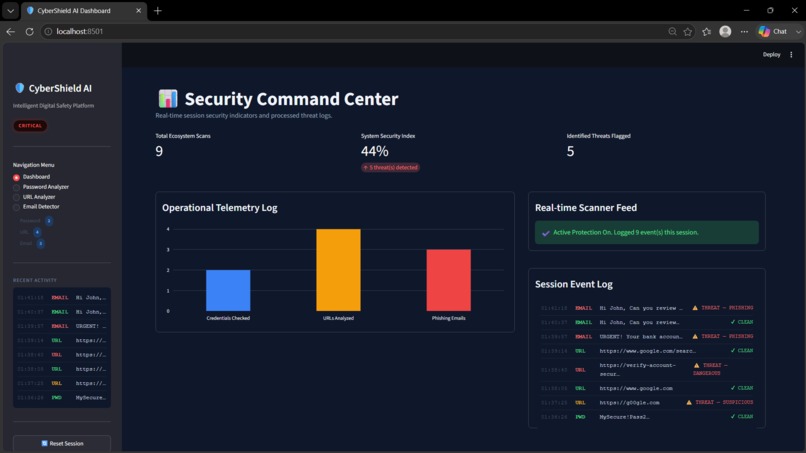Click the RECENT ACTIVITY sidebar heading

(x=34, y=280)
